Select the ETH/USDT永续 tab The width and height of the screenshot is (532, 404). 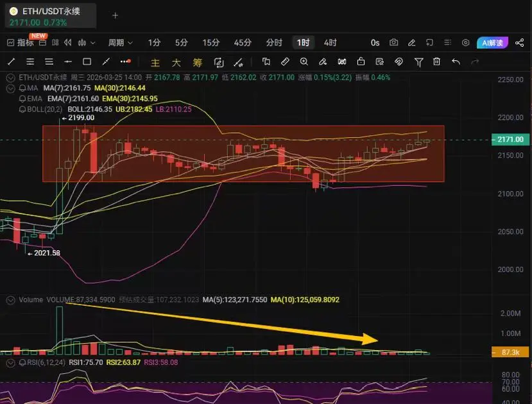coord(51,16)
